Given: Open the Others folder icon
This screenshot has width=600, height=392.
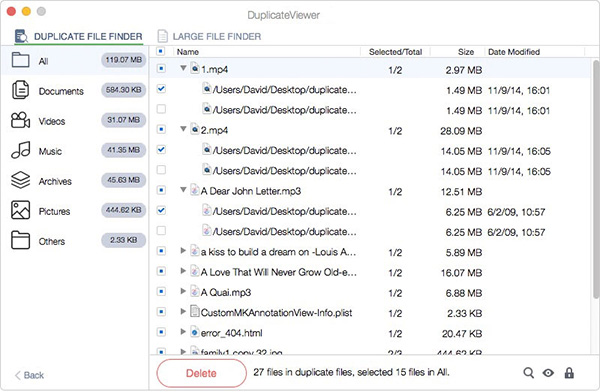Looking at the screenshot, I should 20,240.
